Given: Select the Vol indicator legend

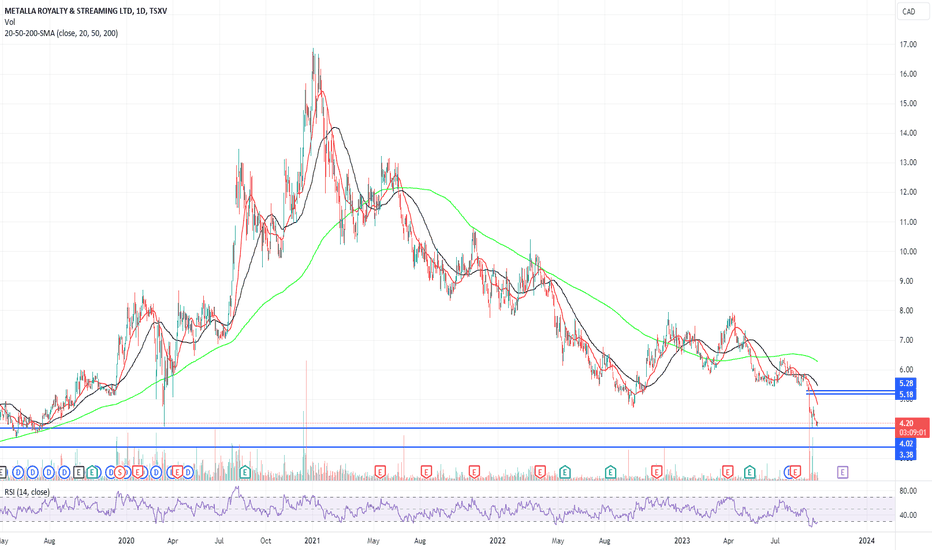Looking at the screenshot, I should pos(10,22).
